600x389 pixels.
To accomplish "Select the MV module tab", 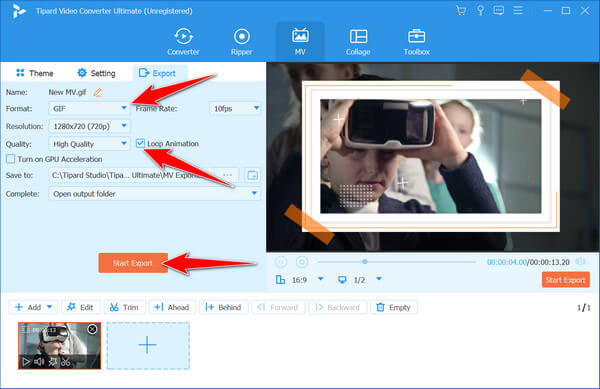I will [300, 42].
